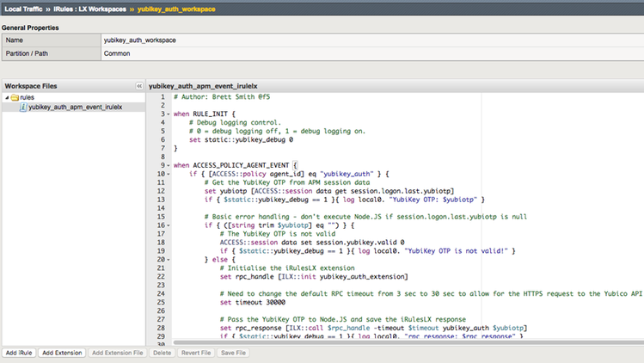Collapse the code block at line 10

pos(167,173)
